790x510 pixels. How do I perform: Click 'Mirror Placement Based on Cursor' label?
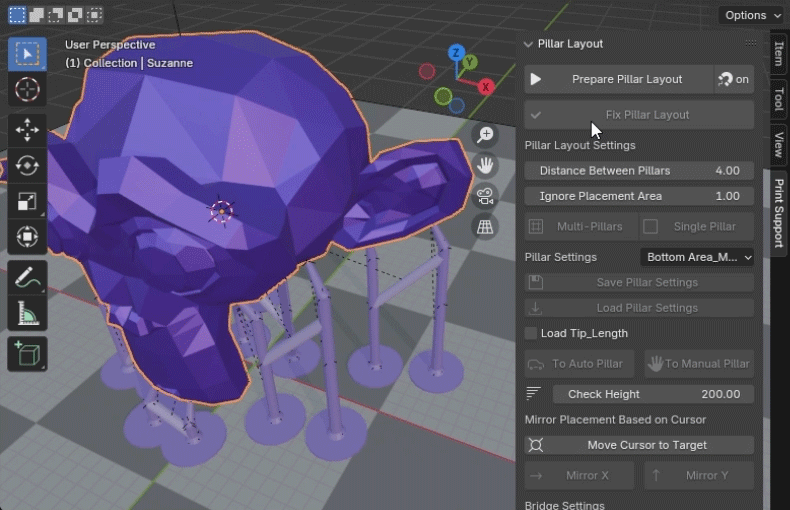pyautogui.click(x=615, y=420)
